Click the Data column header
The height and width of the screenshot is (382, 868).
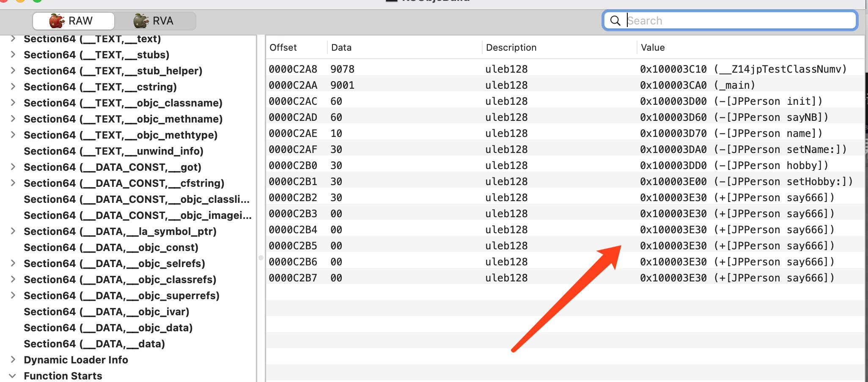click(341, 47)
